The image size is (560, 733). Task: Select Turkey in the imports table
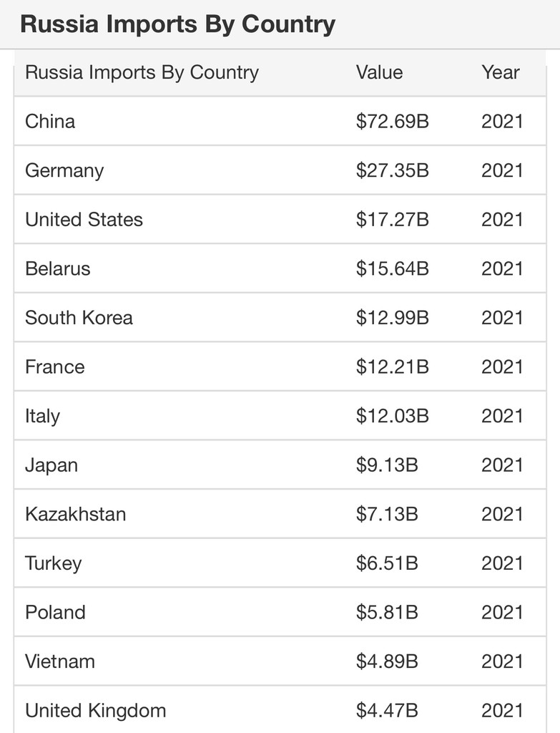53,564
